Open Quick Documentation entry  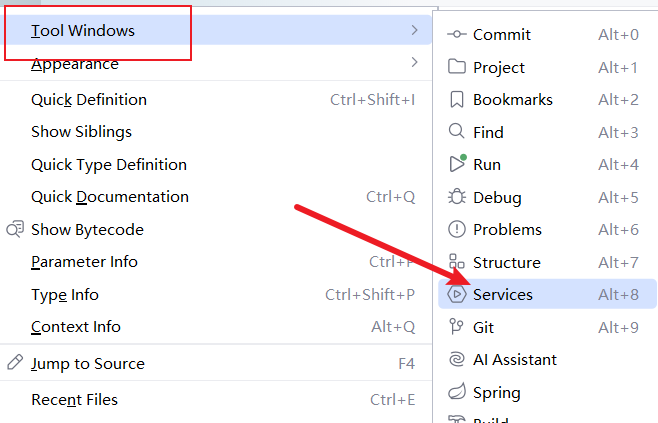tap(110, 197)
